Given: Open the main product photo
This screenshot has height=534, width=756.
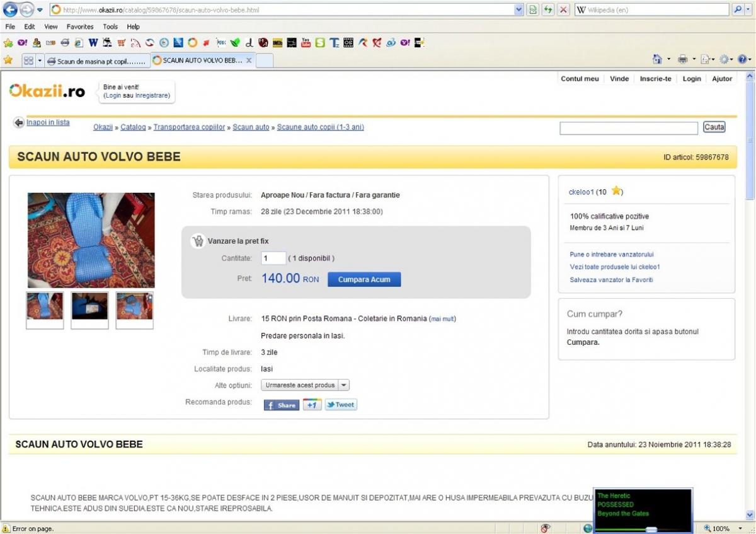Looking at the screenshot, I should tap(91, 240).
